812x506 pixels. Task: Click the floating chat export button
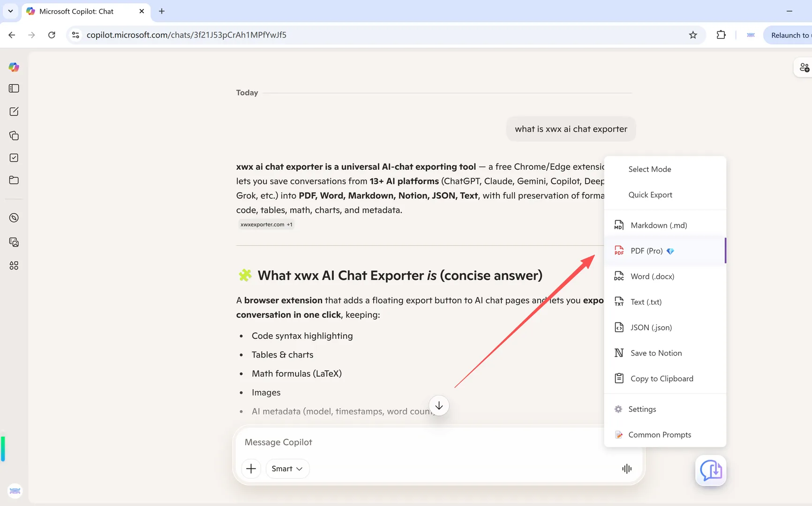tap(711, 470)
